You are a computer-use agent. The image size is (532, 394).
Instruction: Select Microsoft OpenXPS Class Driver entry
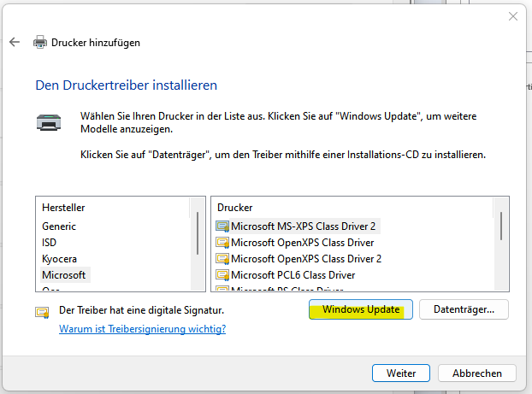point(302,243)
